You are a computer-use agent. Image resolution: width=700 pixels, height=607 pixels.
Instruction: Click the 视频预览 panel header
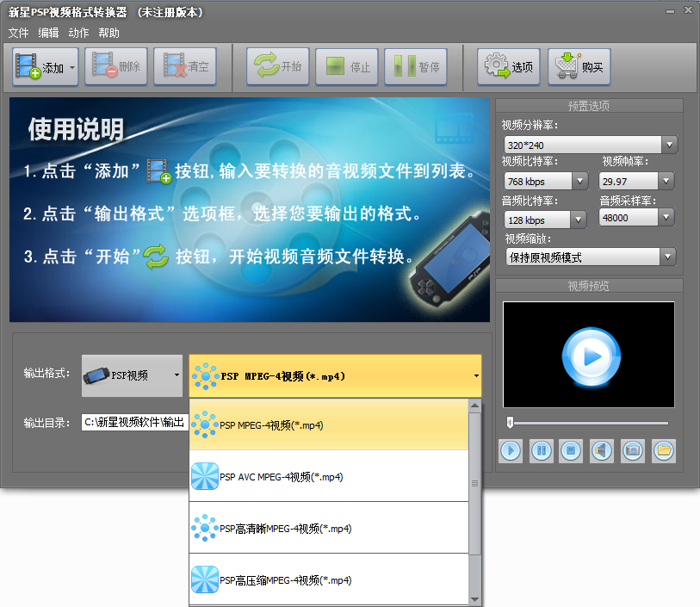click(x=589, y=286)
